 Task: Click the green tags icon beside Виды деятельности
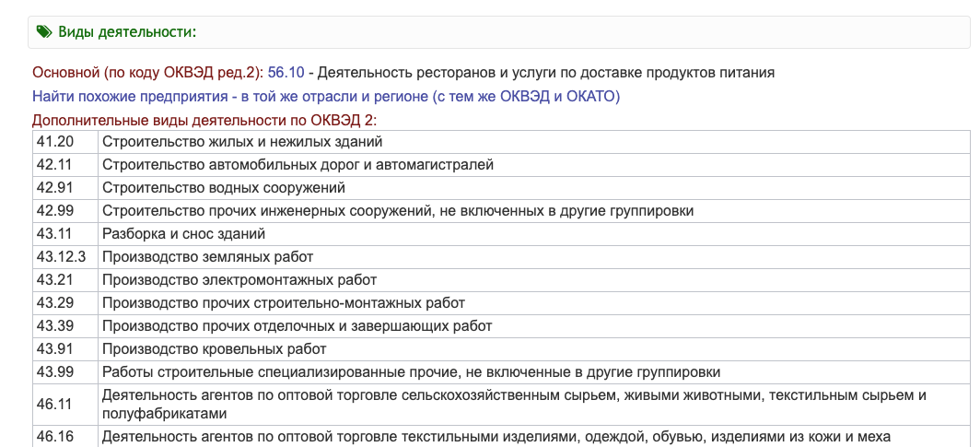click(x=44, y=32)
